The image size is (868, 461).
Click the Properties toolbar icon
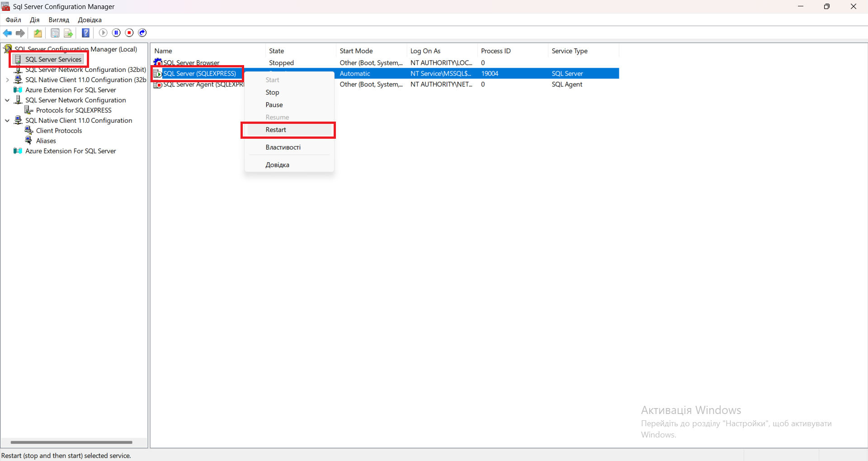(55, 33)
